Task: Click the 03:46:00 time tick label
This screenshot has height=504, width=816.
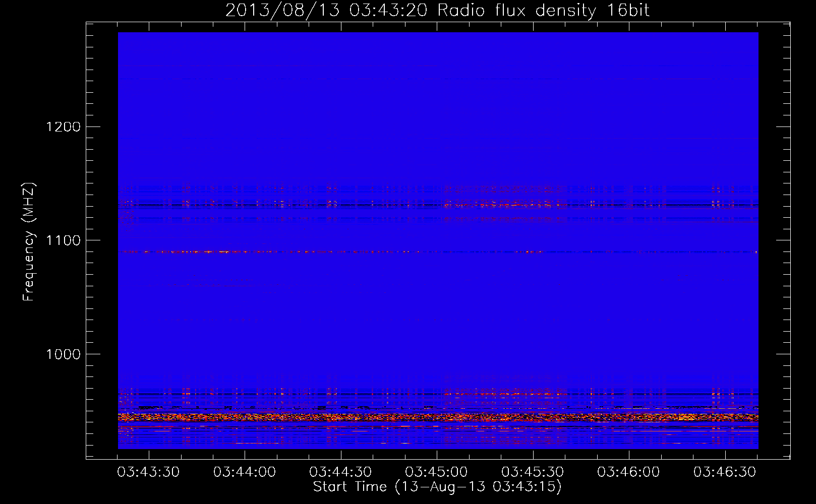Action: point(628,472)
